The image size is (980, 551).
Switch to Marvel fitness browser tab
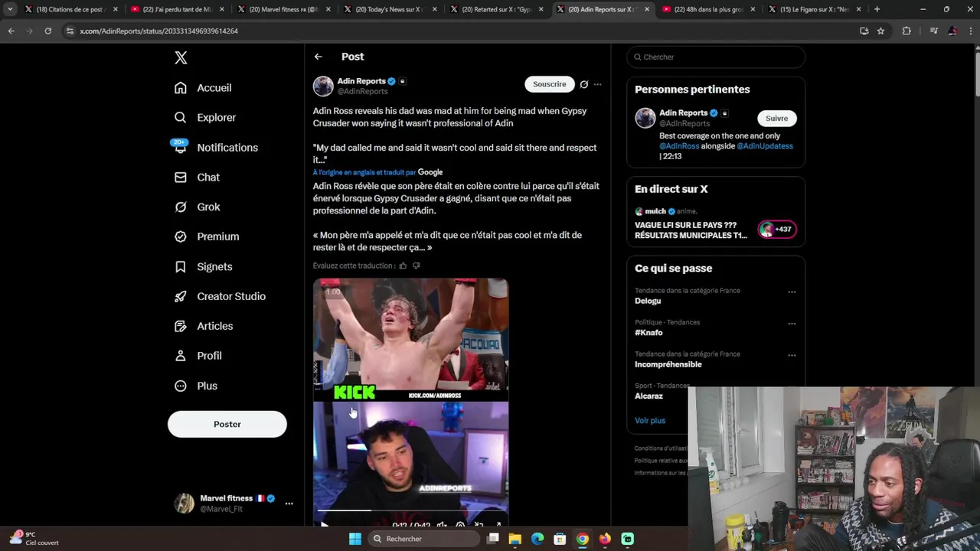(283, 9)
